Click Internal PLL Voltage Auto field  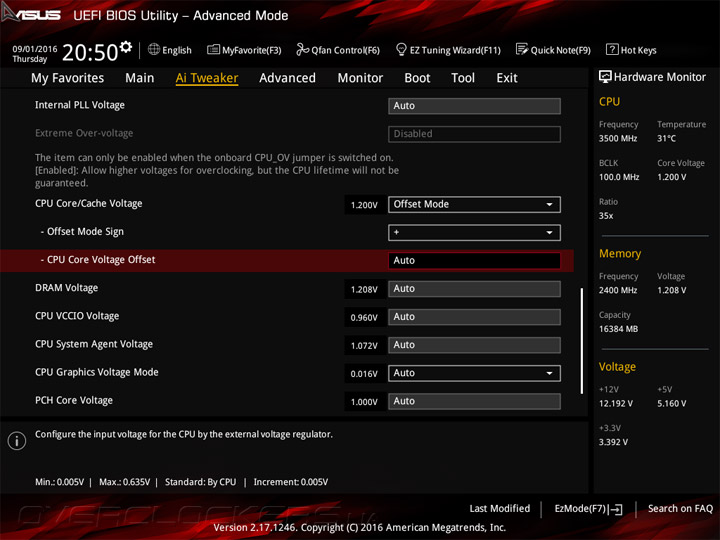(474, 106)
